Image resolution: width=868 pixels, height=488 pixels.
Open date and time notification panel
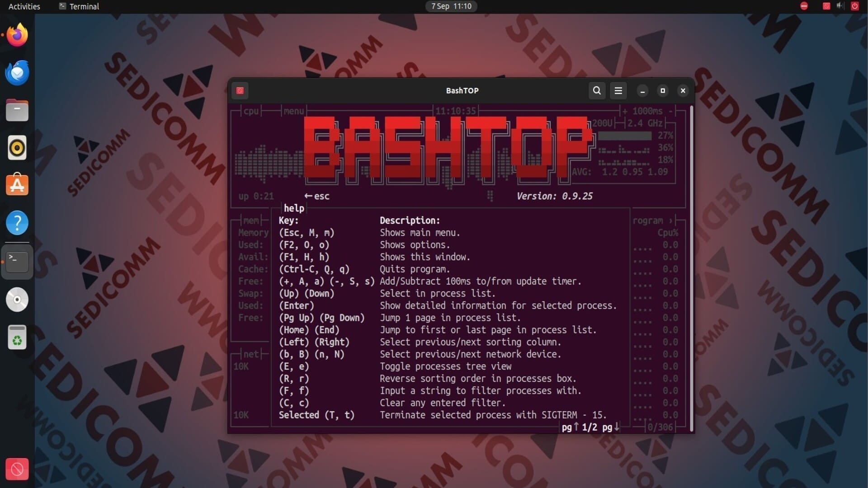[x=451, y=6]
